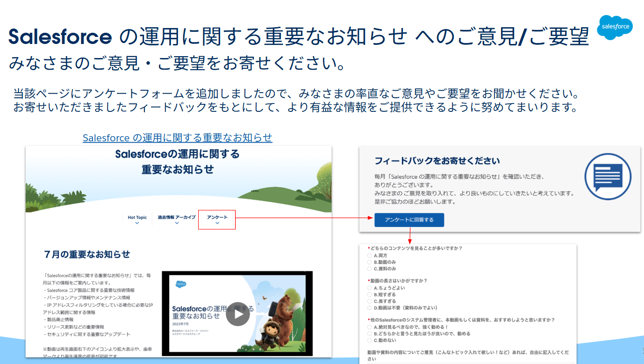Click the bullet '・製品廃止情報'
644x364 pixels.
coord(58,320)
